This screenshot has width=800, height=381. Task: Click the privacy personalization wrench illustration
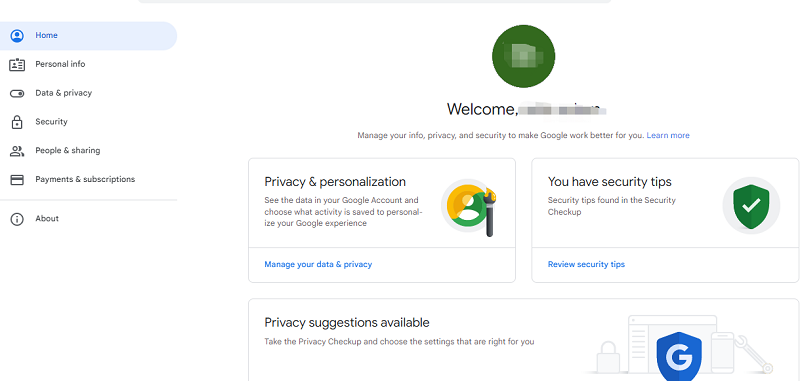pyautogui.click(x=470, y=207)
